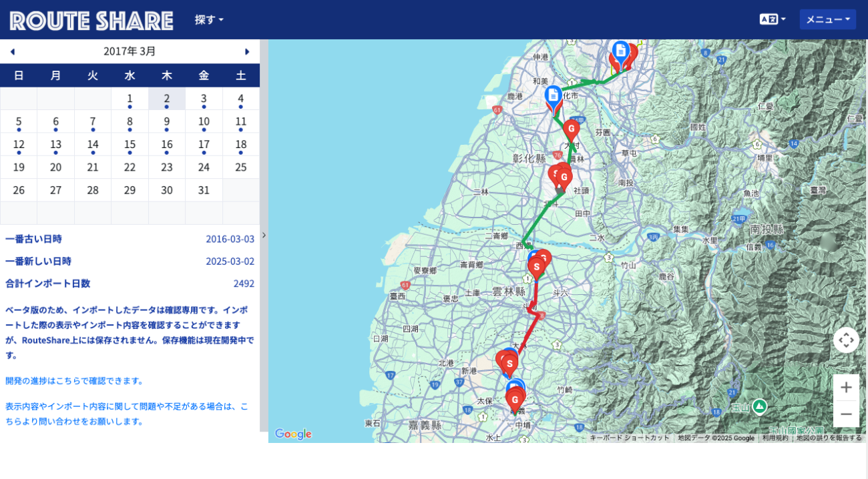The image size is (868, 479).
Task: Click calendar date 18
Action: tap(241, 144)
